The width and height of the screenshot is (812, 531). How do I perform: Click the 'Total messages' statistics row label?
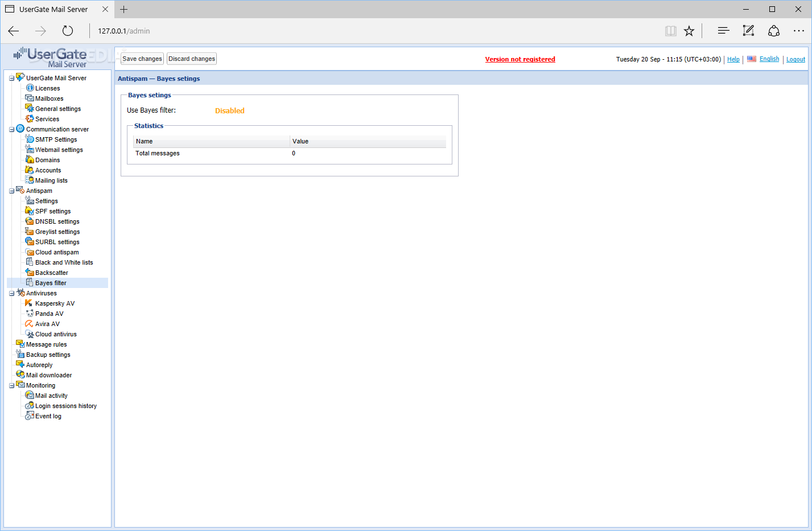157,153
